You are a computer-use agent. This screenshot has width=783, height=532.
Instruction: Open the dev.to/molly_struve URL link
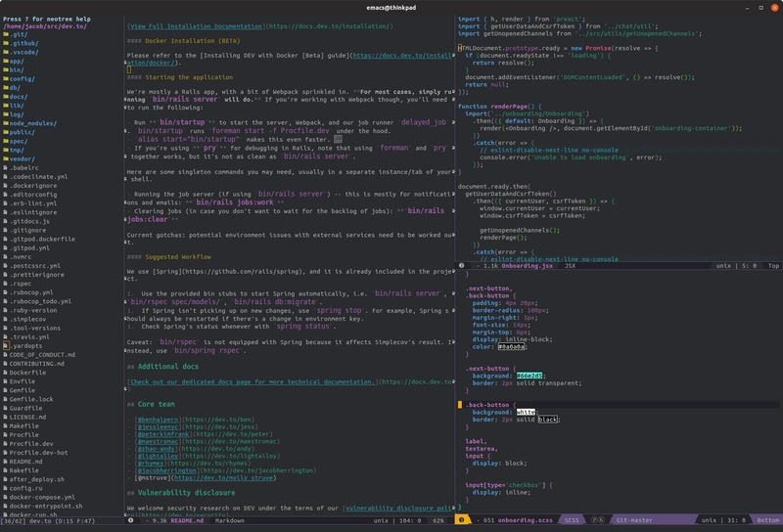(223, 477)
